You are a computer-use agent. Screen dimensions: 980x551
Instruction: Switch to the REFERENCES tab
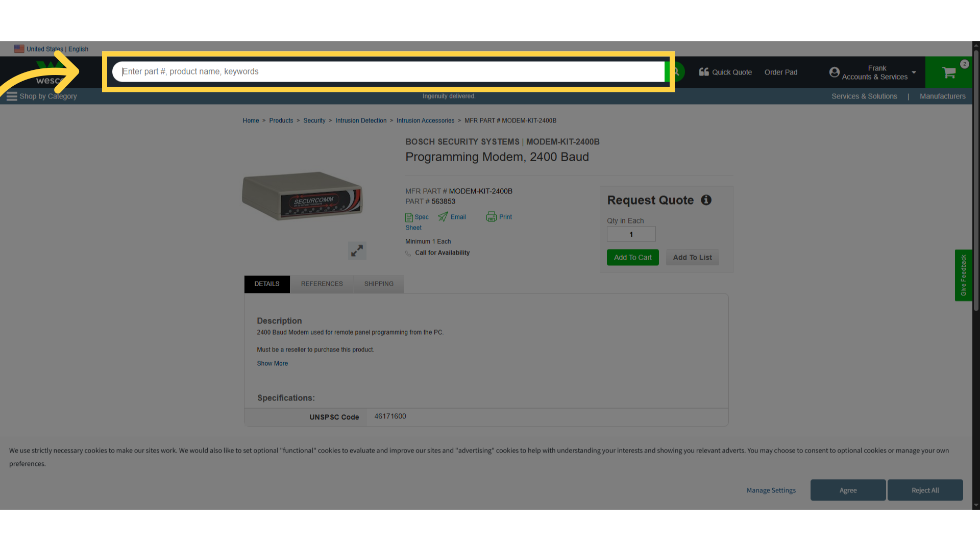click(322, 284)
